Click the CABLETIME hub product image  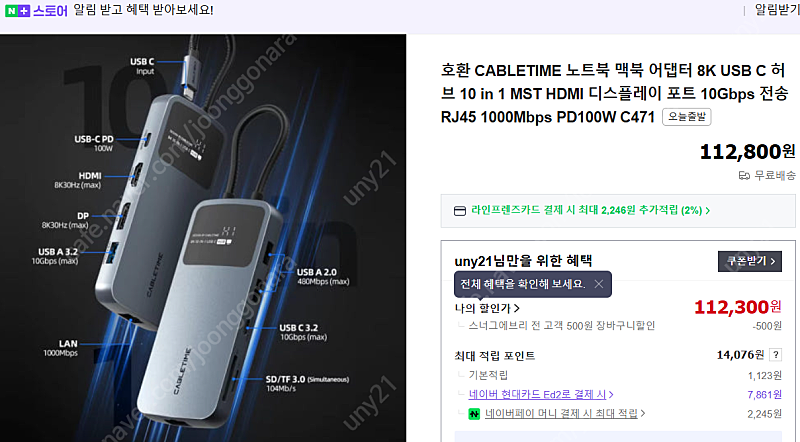[203, 238]
